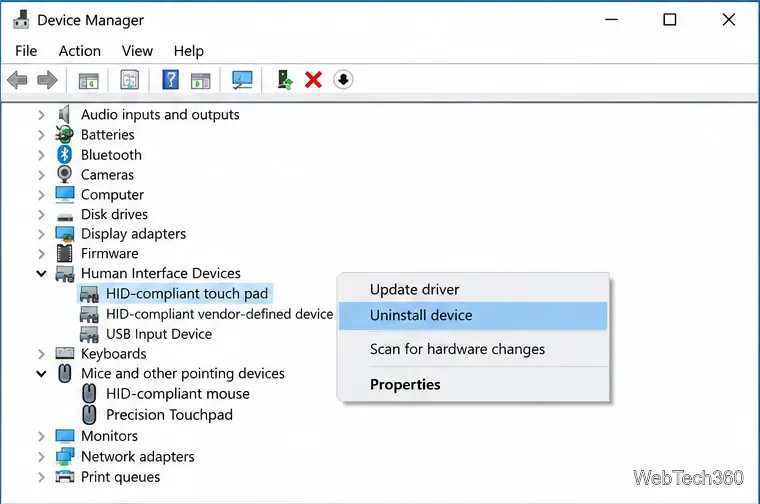Collapse the Human Interface Devices node

click(x=42, y=273)
